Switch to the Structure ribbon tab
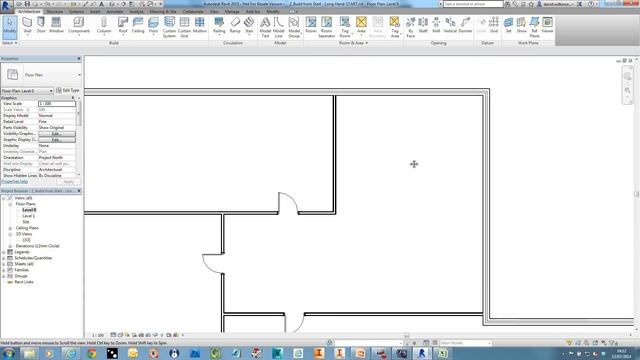Image resolution: width=640 pixels, height=360 pixels. [x=54, y=11]
